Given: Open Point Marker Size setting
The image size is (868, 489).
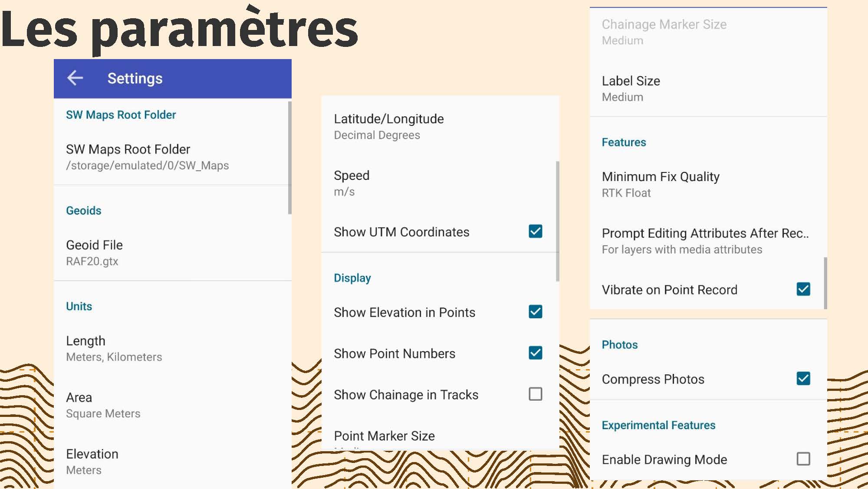Looking at the screenshot, I should [x=384, y=436].
